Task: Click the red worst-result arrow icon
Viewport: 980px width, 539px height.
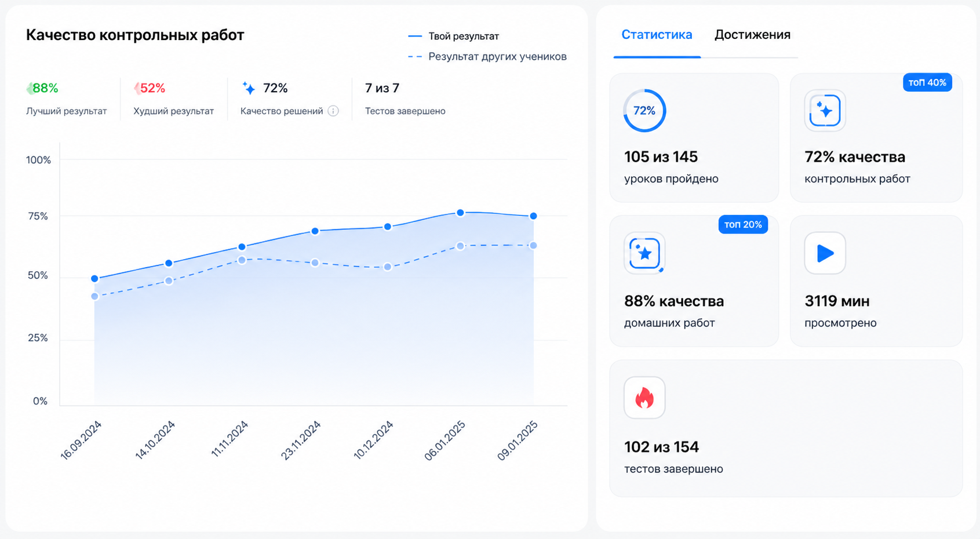Action: pyautogui.click(x=137, y=88)
